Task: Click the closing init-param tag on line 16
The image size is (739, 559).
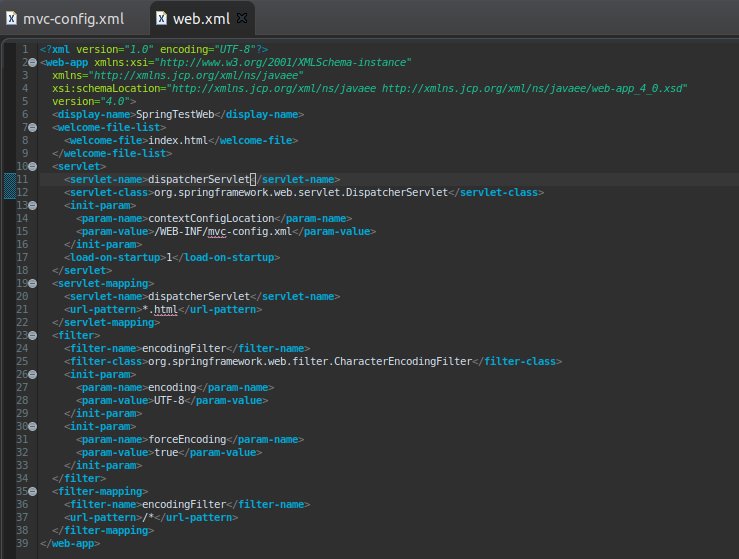Action: [103, 245]
